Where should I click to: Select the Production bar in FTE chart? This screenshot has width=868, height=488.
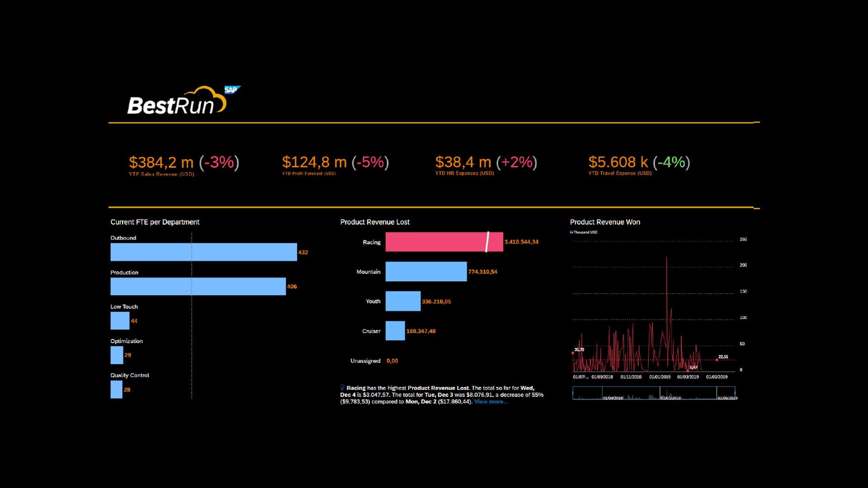[x=198, y=286]
